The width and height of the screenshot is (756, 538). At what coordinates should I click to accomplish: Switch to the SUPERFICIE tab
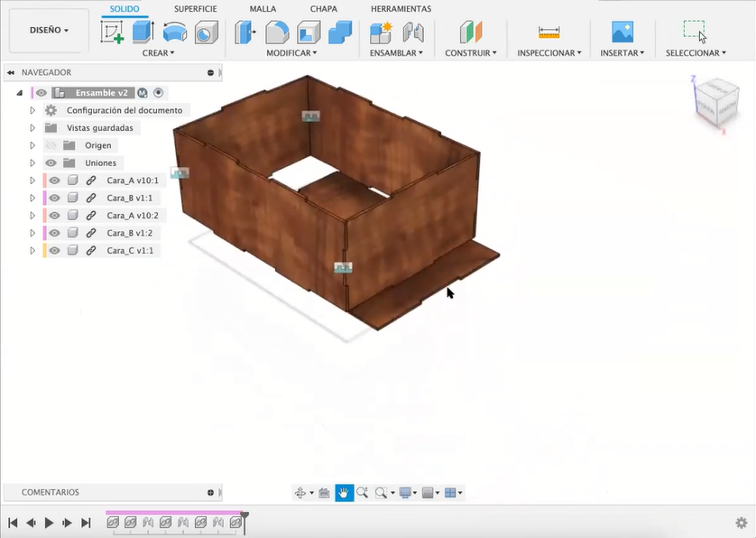coord(195,9)
